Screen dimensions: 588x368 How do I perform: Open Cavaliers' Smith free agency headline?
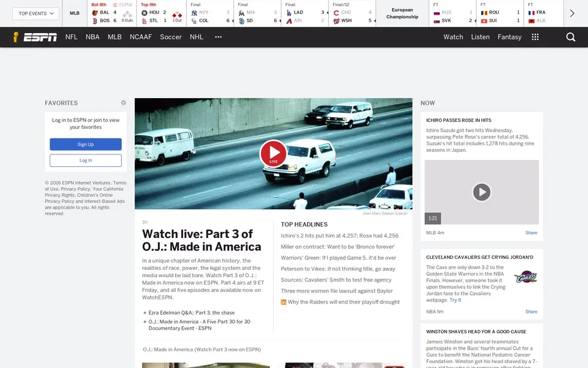(x=336, y=280)
